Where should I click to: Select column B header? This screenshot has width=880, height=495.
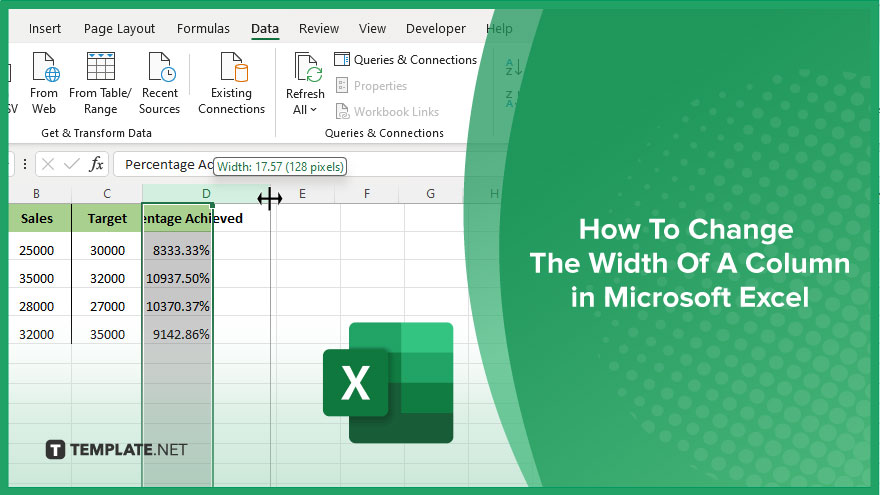click(x=36, y=194)
